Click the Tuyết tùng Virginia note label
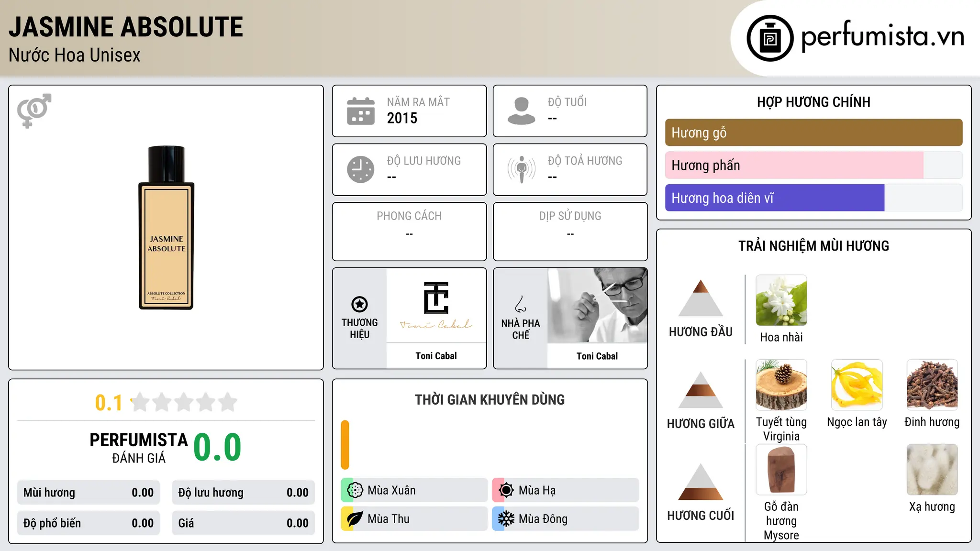980x551 pixels. pyautogui.click(x=781, y=429)
